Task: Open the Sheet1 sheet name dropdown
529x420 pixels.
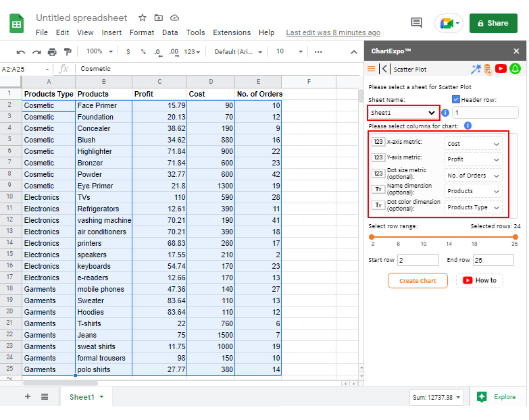Action: tap(403, 113)
